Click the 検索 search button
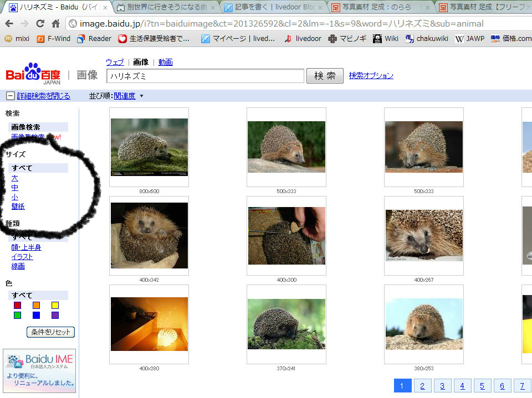532x398 pixels. [325, 76]
